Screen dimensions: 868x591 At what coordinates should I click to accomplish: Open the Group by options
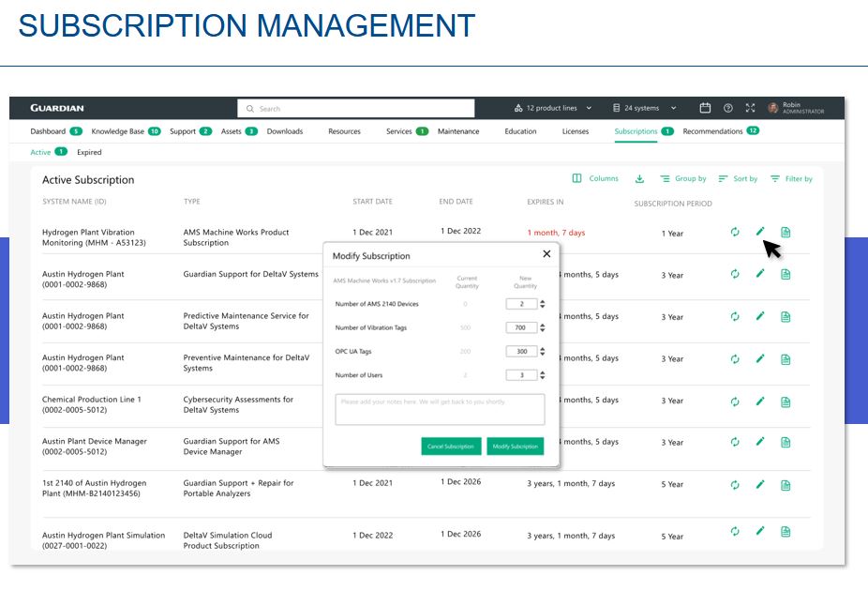683,178
